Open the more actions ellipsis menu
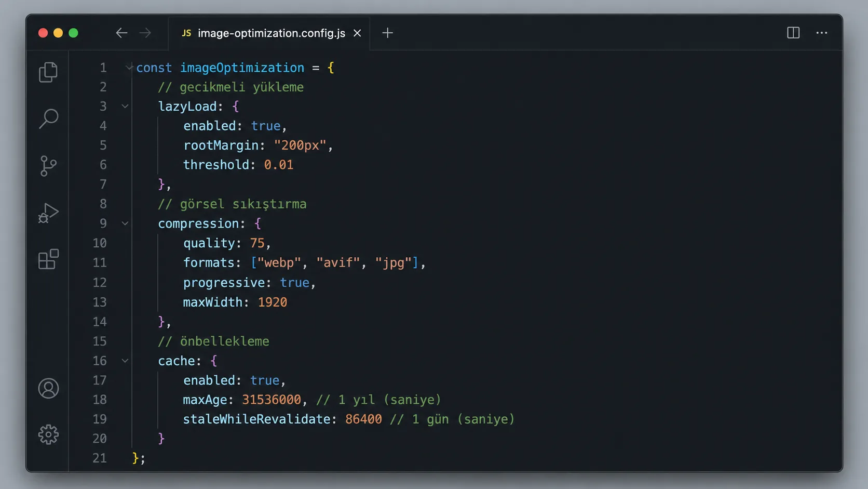This screenshot has width=868, height=489. click(x=822, y=33)
